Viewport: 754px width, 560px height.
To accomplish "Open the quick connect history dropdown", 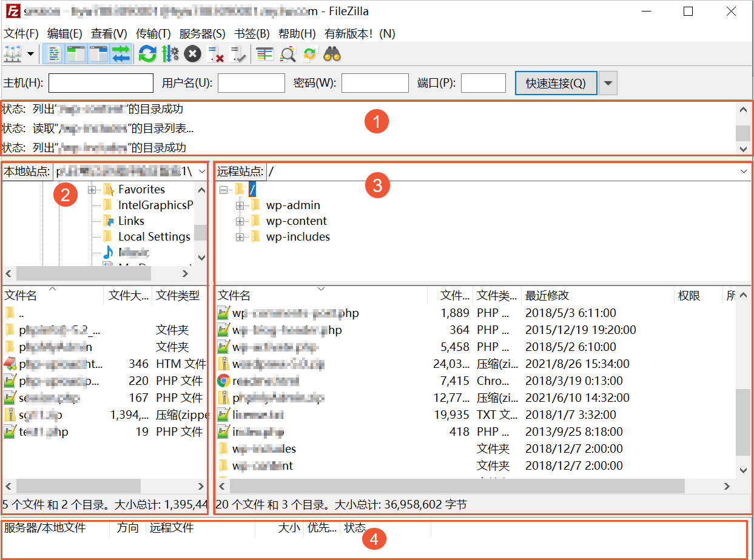I will click(608, 83).
